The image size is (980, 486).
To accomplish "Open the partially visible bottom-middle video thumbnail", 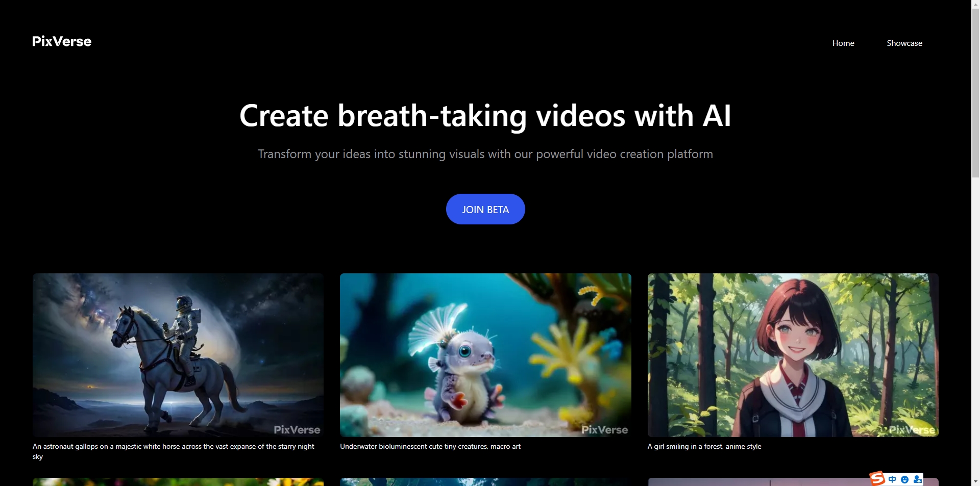I will point(485,482).
